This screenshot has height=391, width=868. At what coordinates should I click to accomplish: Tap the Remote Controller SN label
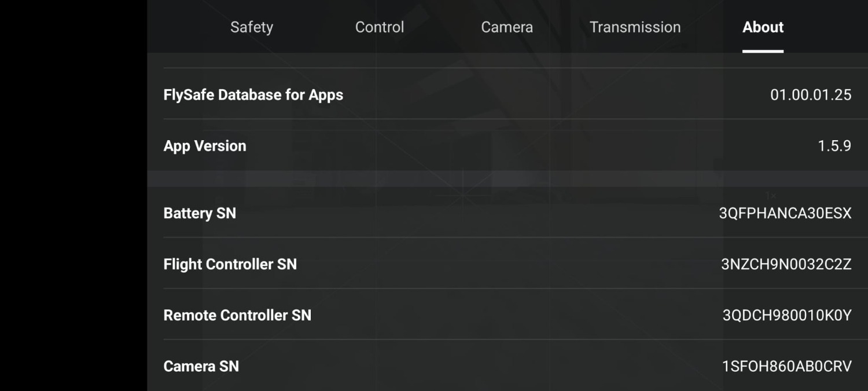click(237, 315)
